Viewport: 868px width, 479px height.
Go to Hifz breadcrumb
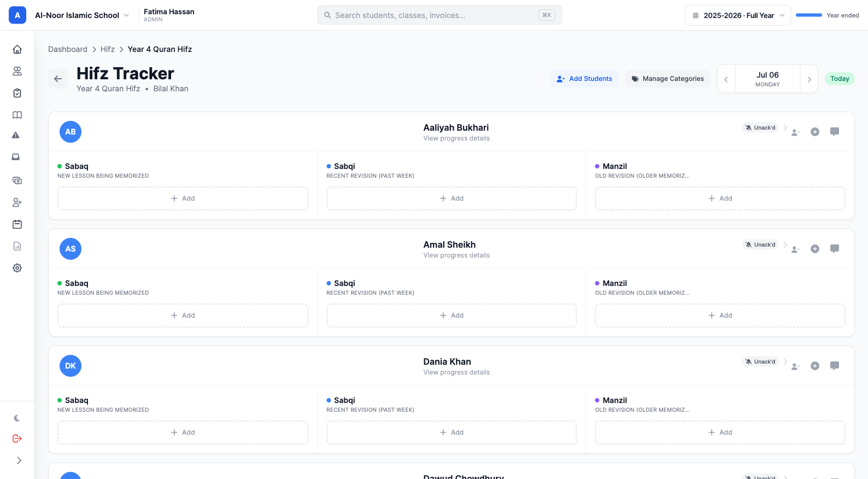[108, 49]
